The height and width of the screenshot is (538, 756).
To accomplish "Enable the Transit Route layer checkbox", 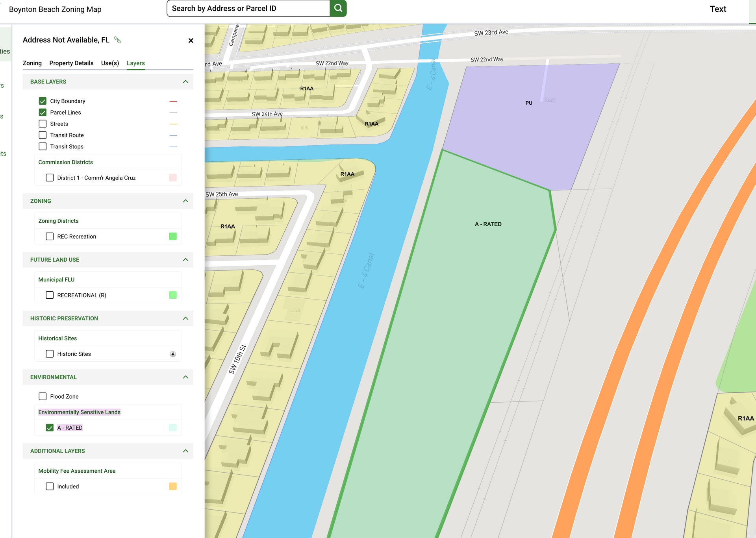I will [43, 135].
